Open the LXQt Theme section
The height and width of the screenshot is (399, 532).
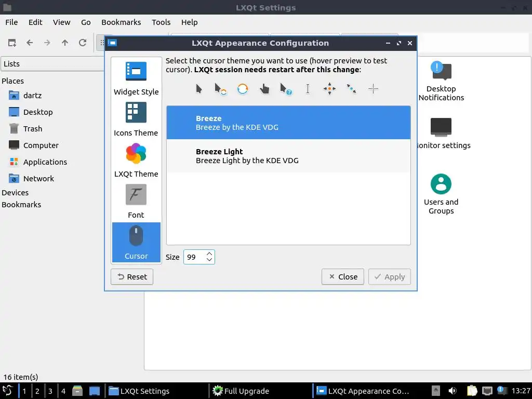tap(136, 161)
